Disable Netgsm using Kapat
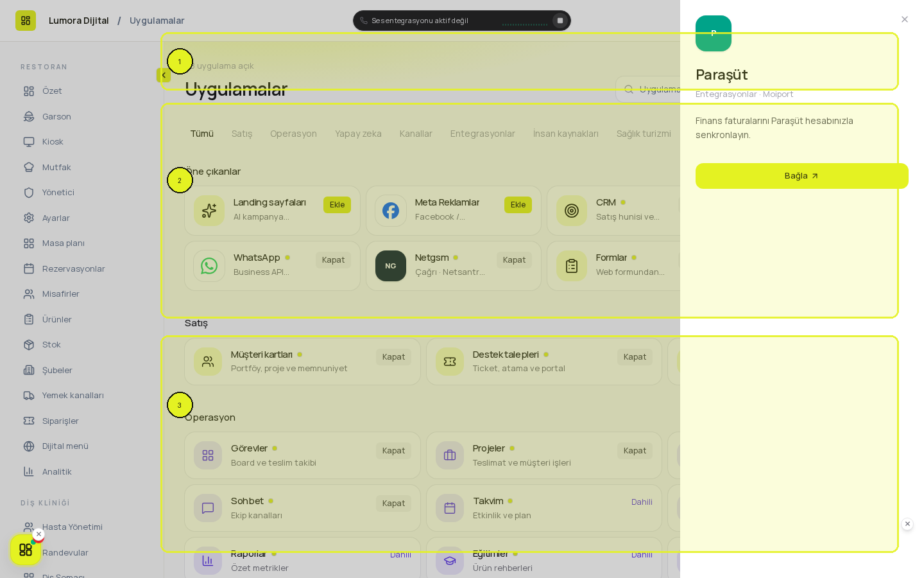Screen dimensions: 924x578 pyautogui.click(x=514, y=260)
